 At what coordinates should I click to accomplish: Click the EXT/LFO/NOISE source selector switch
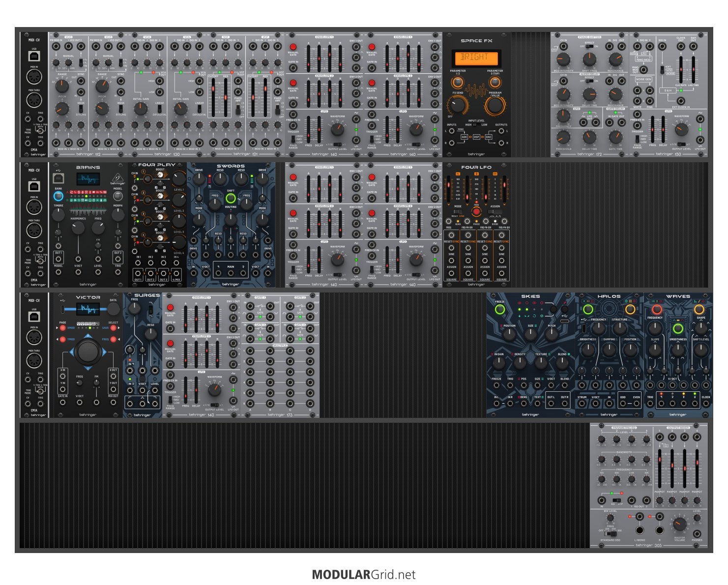click(x=663, y=70)
